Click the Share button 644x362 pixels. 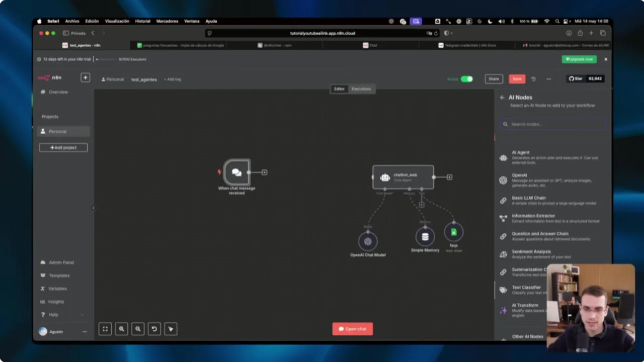pos(494,79)
